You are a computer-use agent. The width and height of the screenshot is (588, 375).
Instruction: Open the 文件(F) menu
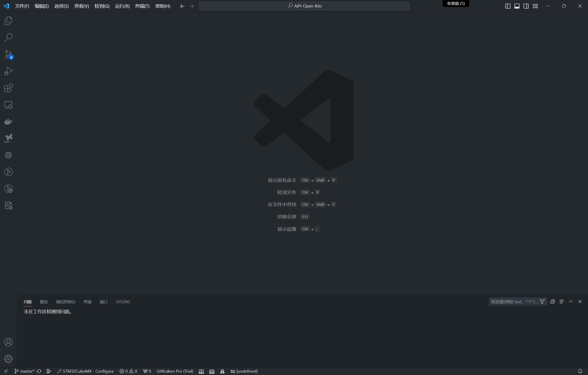pos(22,6)
